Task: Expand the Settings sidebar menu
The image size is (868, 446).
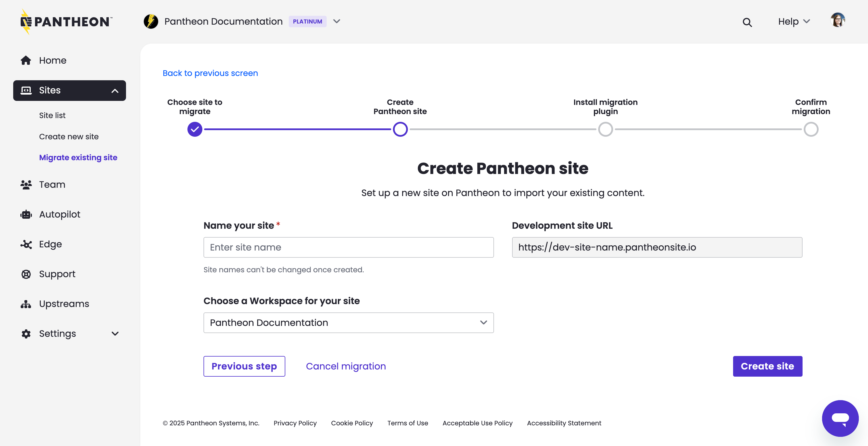Action: (115, 334)
